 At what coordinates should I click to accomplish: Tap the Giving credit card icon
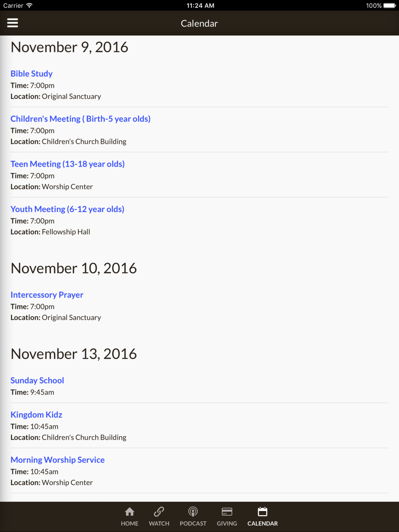[x=227, y=512]
